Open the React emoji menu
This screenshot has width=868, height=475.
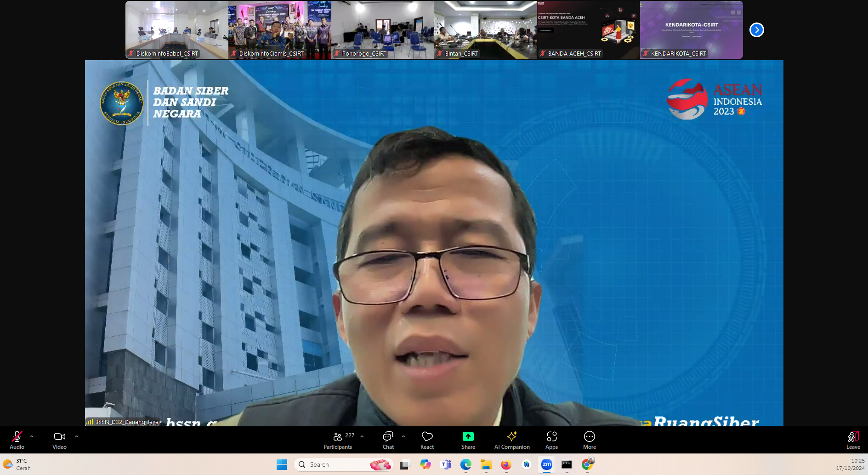tap(427, 440)
